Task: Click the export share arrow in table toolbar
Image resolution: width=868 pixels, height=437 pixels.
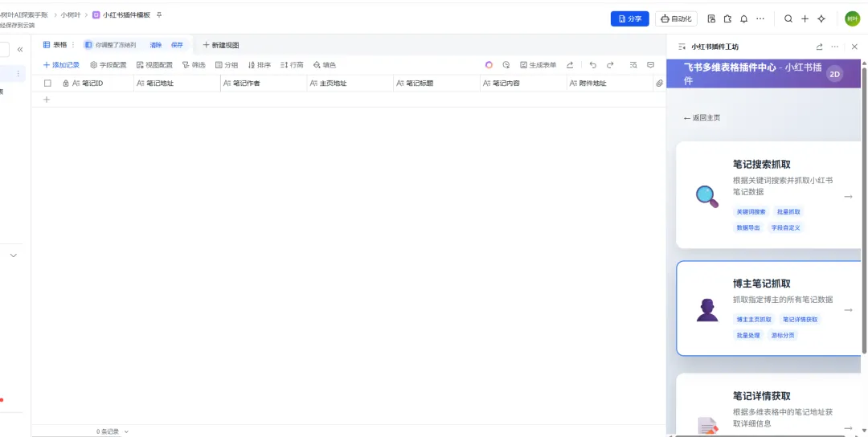Action: click(570, 65)
